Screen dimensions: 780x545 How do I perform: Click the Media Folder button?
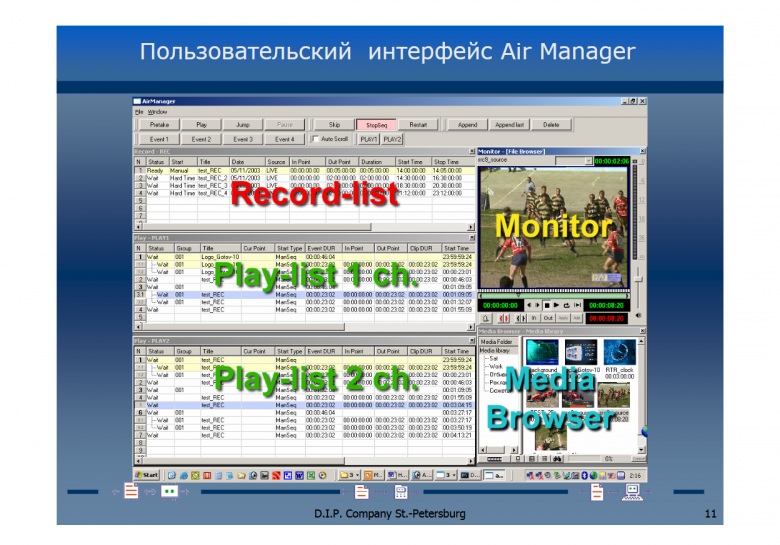(x=498, y=342)
